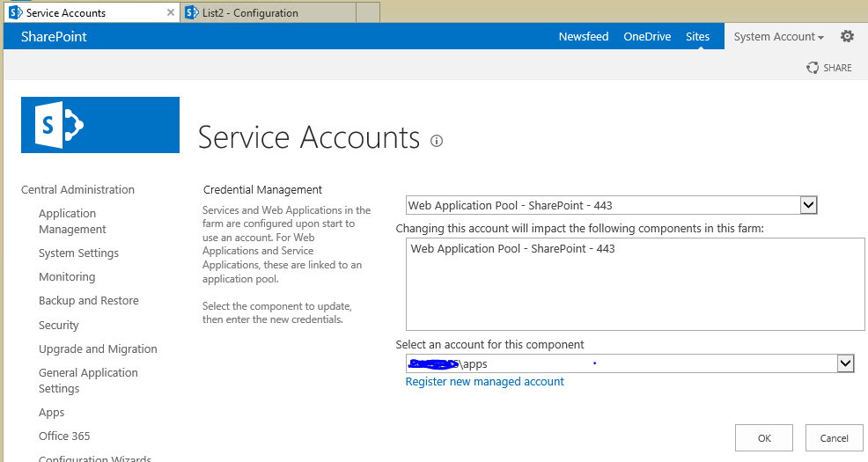This screenshot has width=868, height=462.
Task: Go to Apps in left navigation
Action: coord(51,412)
